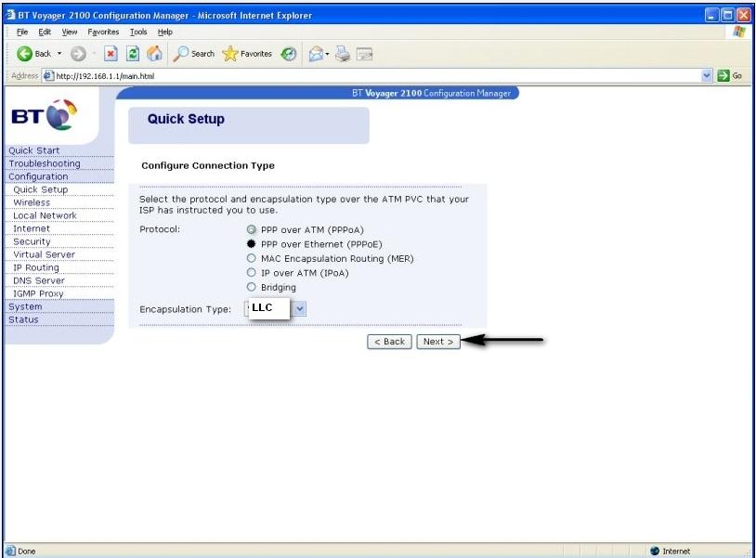Viewport: 756px width, 558px height.
Task: Open the Mail envelope icon
Action: pyautogui.click(x=316, y=54)
